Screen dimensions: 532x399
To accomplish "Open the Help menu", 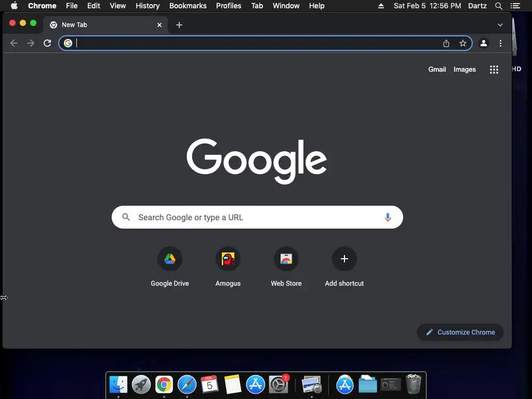I will click(x=316, y=6).
